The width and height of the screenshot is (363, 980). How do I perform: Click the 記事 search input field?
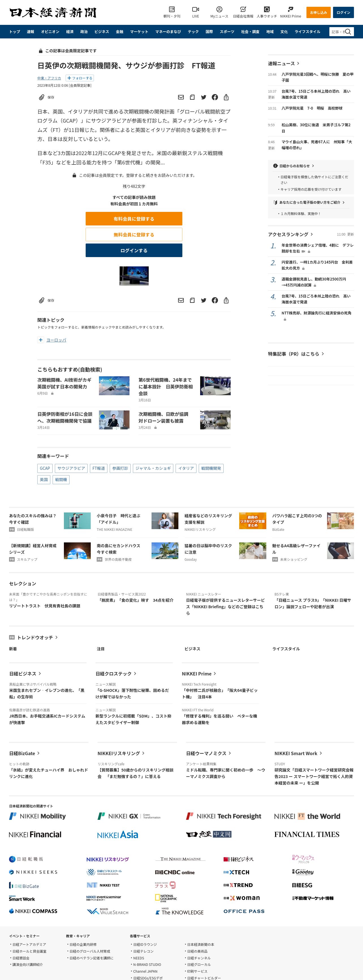[337, 32]
